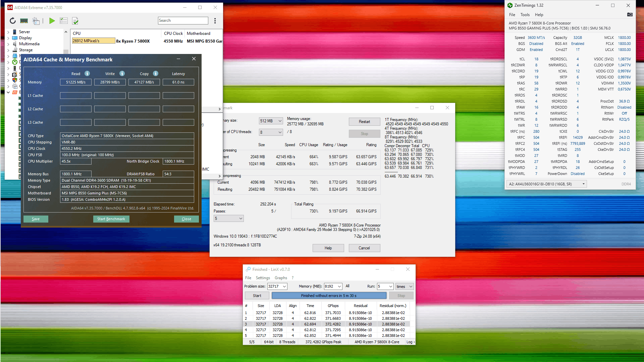Viewport: 644px width, 362px height.
Task: Click the AIDA64 Search input field
Action: pyautogui.click(x=183, y=21)
